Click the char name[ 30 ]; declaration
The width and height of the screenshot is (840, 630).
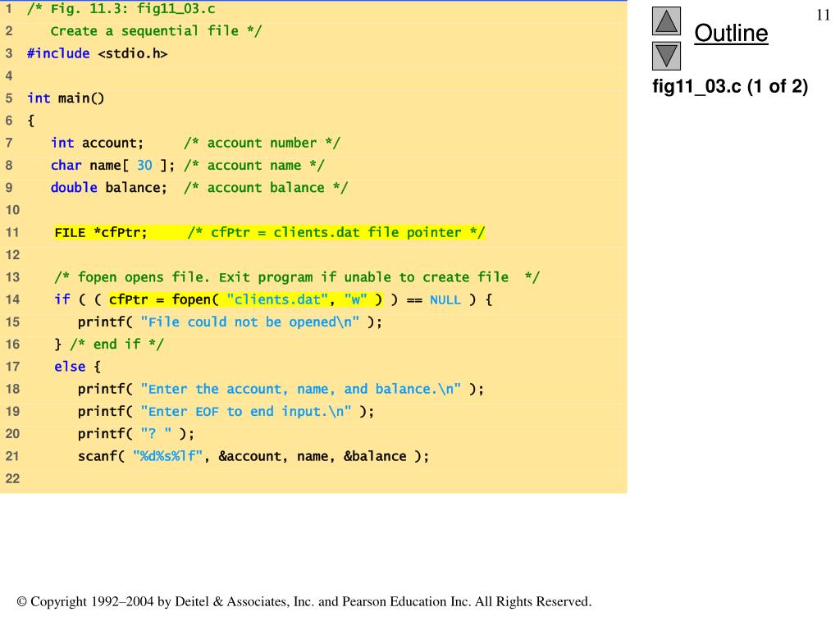click(112, 166)
